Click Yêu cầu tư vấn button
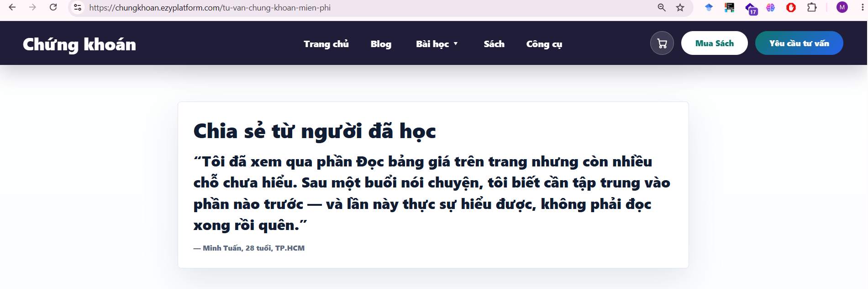 click(x=799, y=43)
